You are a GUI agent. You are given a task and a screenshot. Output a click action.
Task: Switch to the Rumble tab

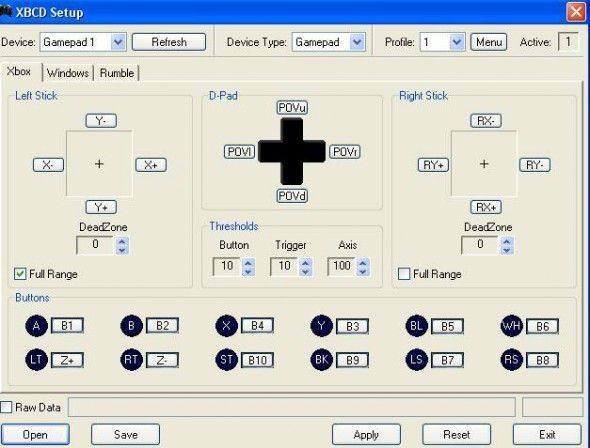pos(117,73)
